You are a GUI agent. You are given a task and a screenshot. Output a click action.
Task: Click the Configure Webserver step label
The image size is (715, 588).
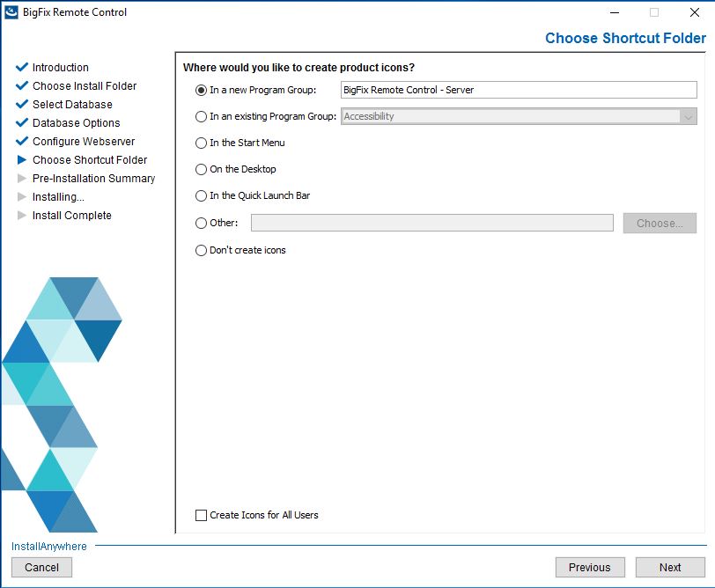tap(84, 142)
